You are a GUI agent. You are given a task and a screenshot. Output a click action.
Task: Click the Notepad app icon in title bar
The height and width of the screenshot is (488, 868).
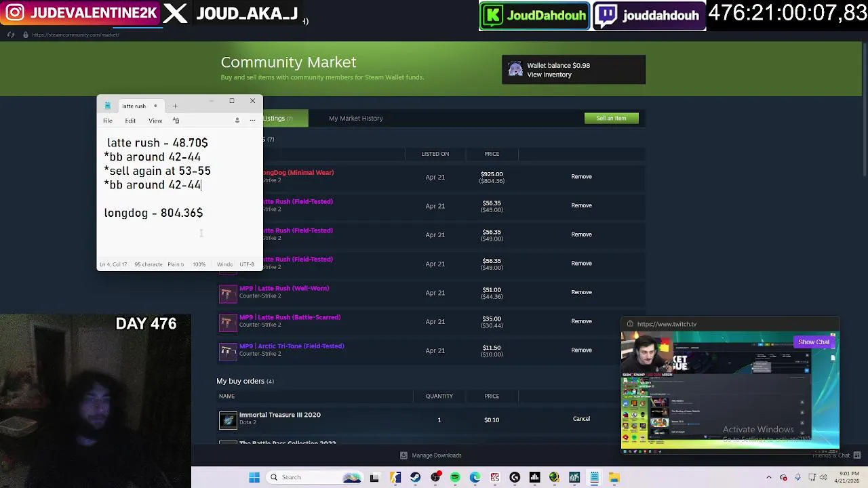(x=107, y=106)
